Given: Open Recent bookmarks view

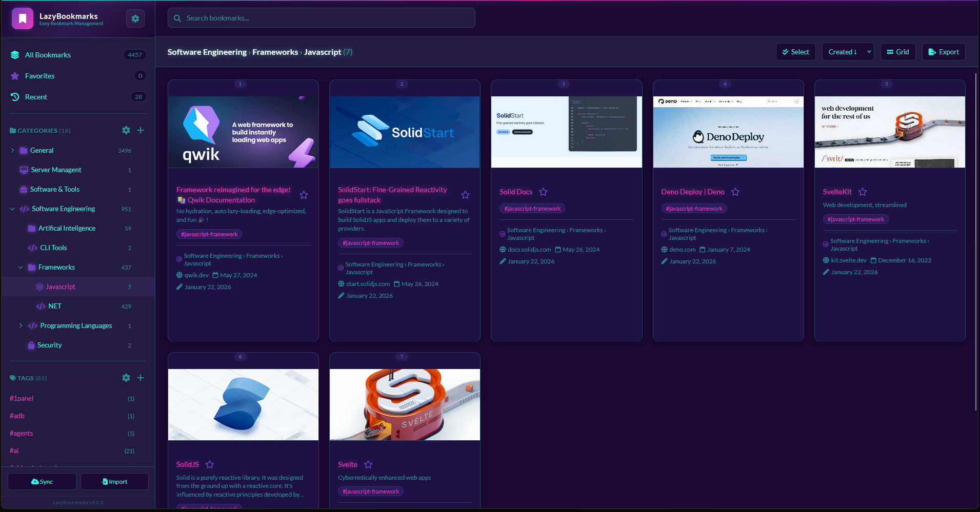Looking at the screenshot, I should click(78, 97).
